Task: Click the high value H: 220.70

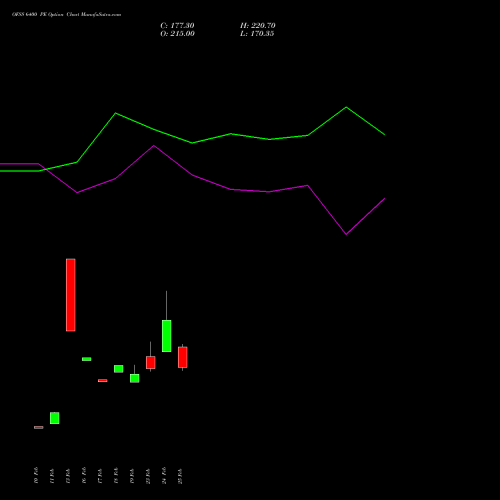Action: [258, 26]
